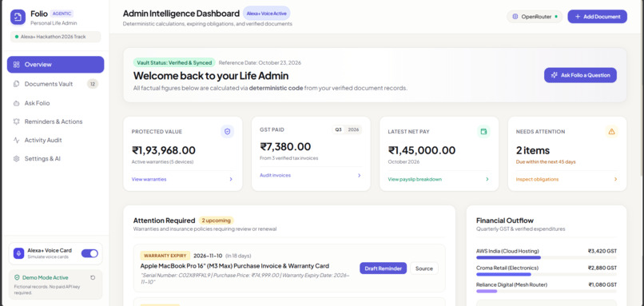This screenshot has width=644, height=306.
Task: Click the 2 upcoming badge
Action: tap(216, 221)
